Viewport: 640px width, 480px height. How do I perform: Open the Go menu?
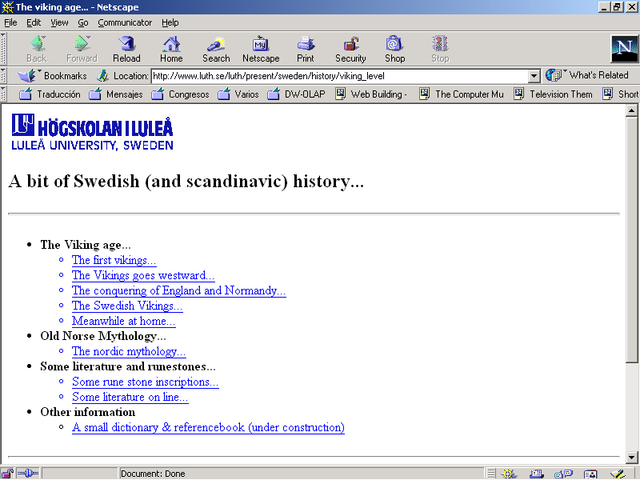[x=83, y=23]
